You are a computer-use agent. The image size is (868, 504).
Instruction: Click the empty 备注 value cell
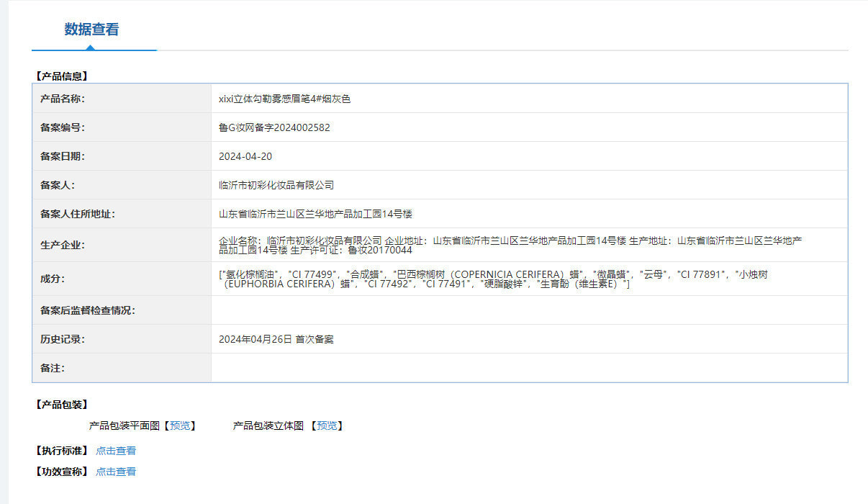coord(528,368)
